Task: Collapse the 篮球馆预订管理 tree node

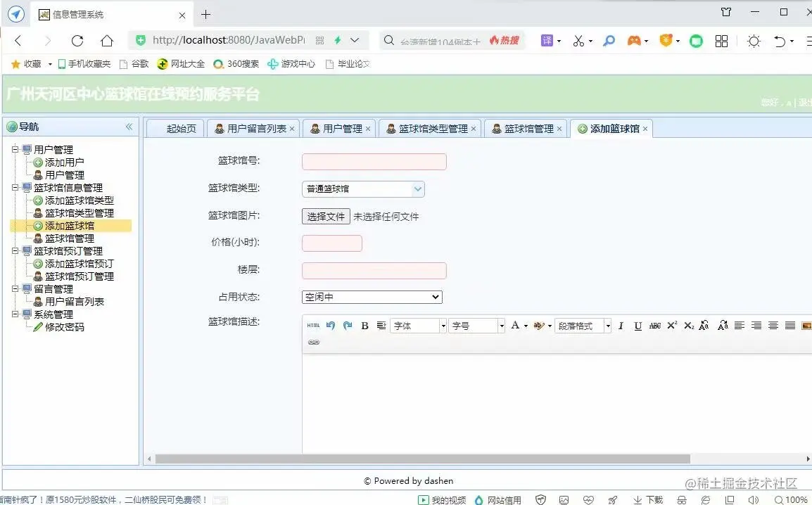Action: click(x=15, y=251)
